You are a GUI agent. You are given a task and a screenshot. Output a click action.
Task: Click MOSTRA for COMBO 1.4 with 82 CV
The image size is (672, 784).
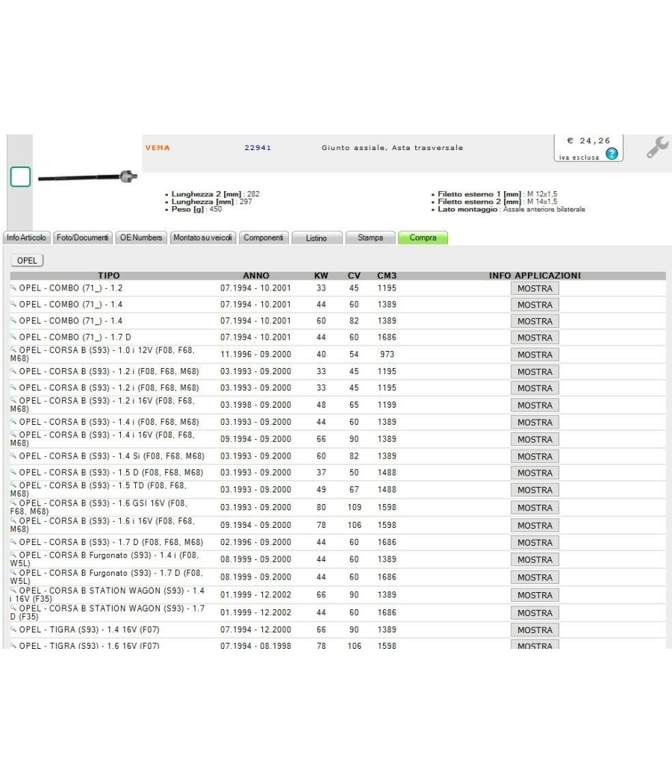pos(535,321)
